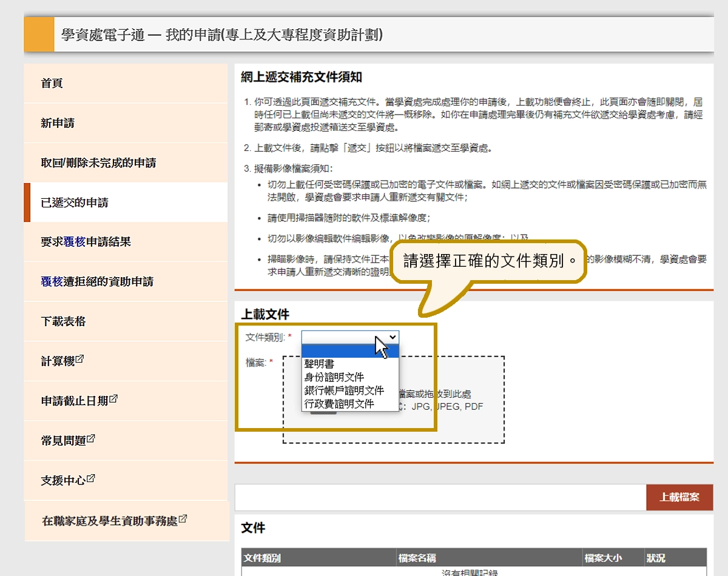Open 下載表格 sidebar item
The width and height of the screenshot is (728, 576).
tap(63, 321)
